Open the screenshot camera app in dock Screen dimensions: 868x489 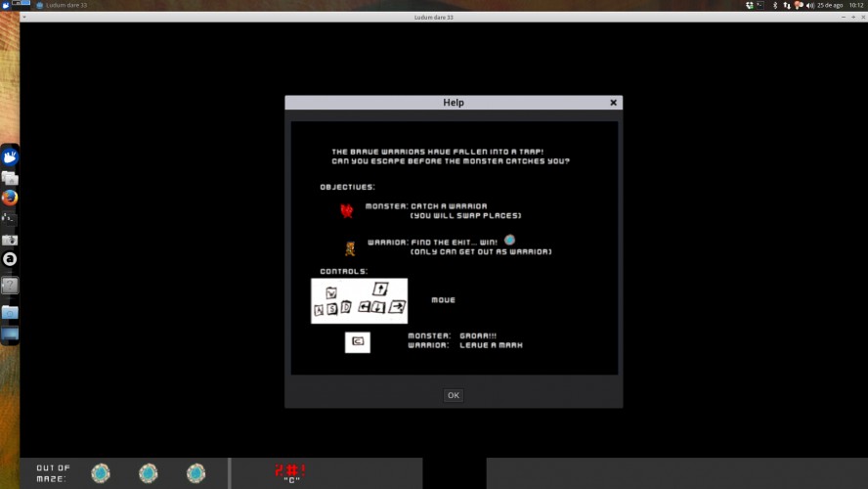[x=10, y=240]
